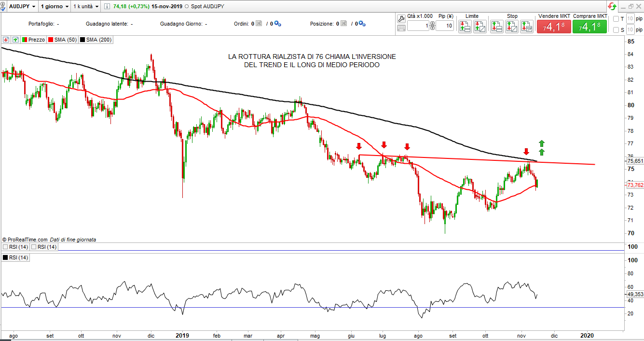The image size is (644, 341).
Task: Expand the 1 giorno timeframe dropdown
Action: coord(54,7)
